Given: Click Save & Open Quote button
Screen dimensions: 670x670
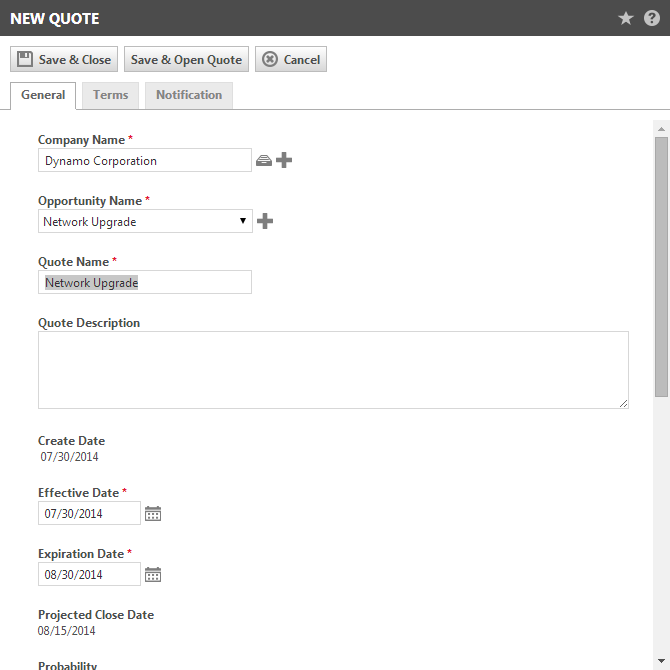Looking at the screenshot, I should coord(186,59).
